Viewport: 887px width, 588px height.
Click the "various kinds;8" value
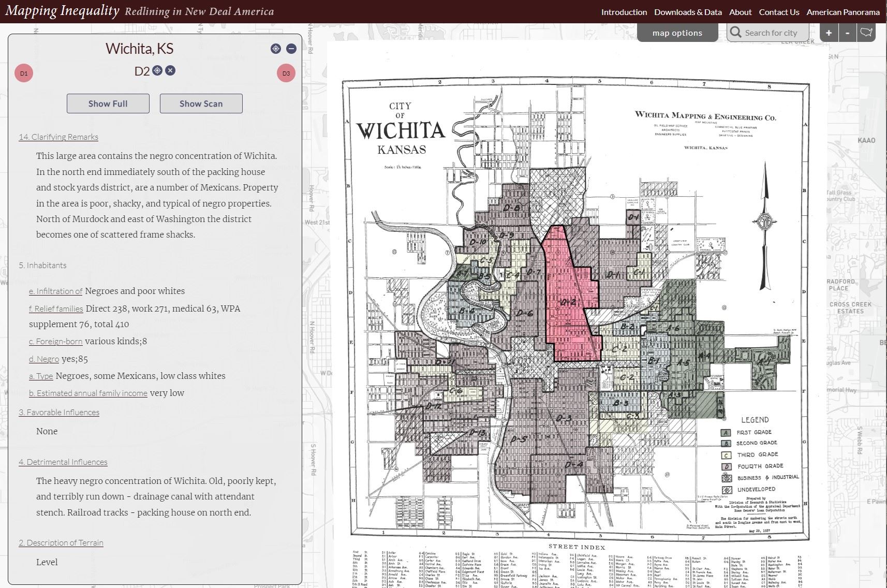pyautogui.click(x=116, y=341)
